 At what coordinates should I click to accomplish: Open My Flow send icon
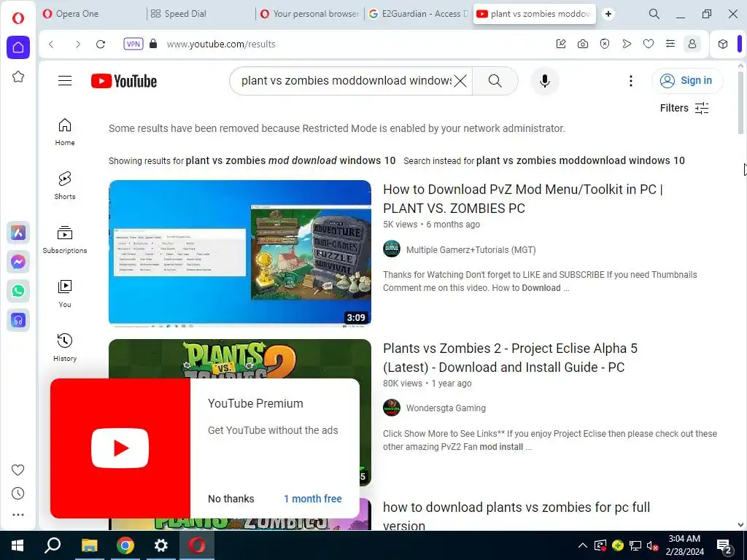(627, 44)
